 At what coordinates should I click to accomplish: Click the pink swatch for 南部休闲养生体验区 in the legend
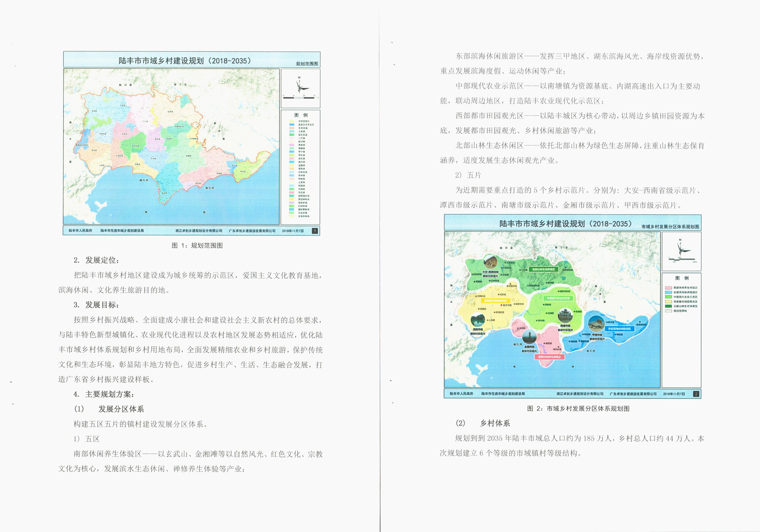click(x=668, y=288)
